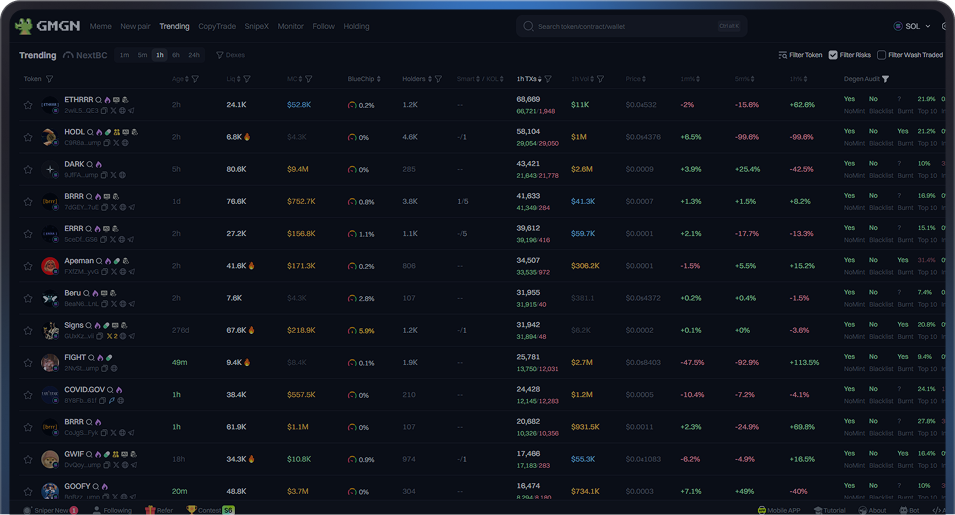Image resolution: width=955 pixels, height=515 pixels.
Task: Open HODL's X (Twitter) link
Action: 116,143
